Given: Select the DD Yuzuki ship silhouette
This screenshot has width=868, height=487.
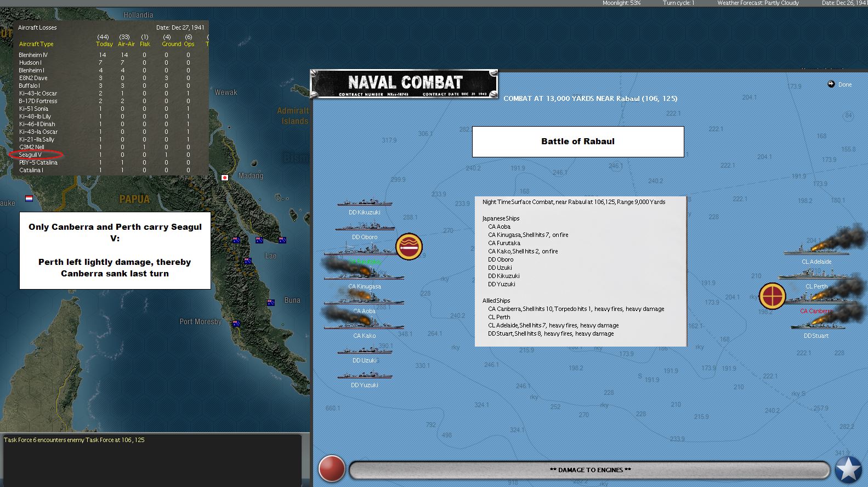Looking at the screenshot, I should [365, 375].
